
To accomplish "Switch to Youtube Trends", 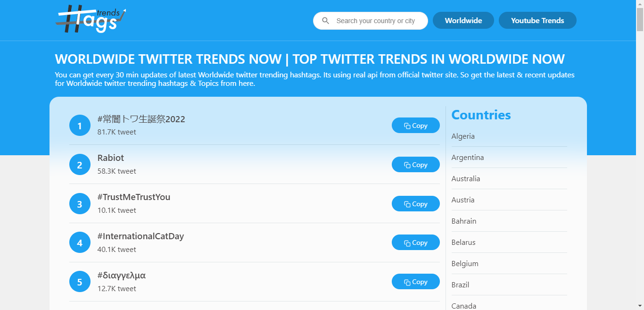I will (537, 20).
